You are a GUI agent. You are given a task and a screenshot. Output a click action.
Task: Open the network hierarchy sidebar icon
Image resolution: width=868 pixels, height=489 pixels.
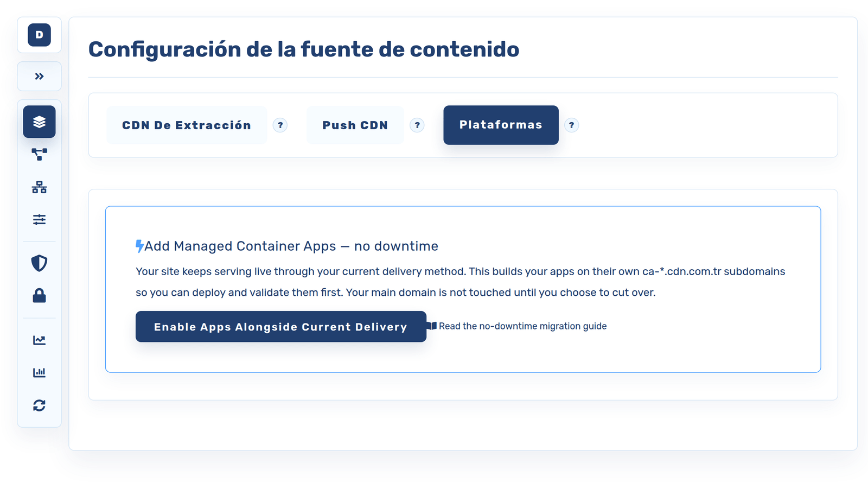click(x=39, y=187)
